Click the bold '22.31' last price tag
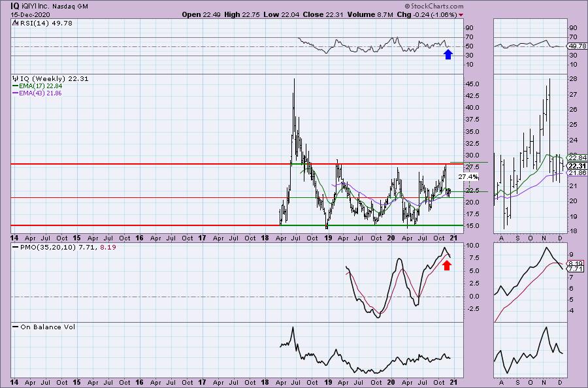Viewport: 588px width, 388px height. point(577,166)
